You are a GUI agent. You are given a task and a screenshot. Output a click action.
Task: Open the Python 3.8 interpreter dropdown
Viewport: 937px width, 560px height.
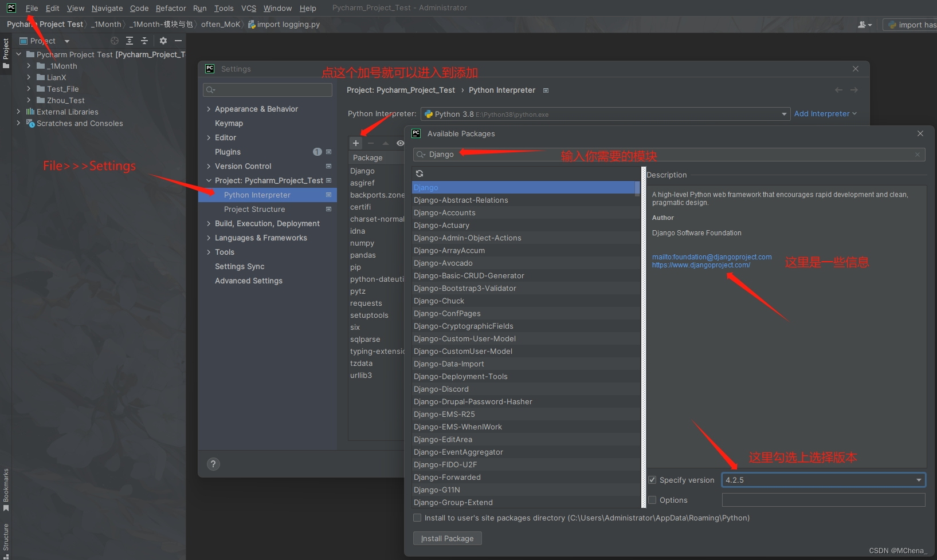coord(606,114)
